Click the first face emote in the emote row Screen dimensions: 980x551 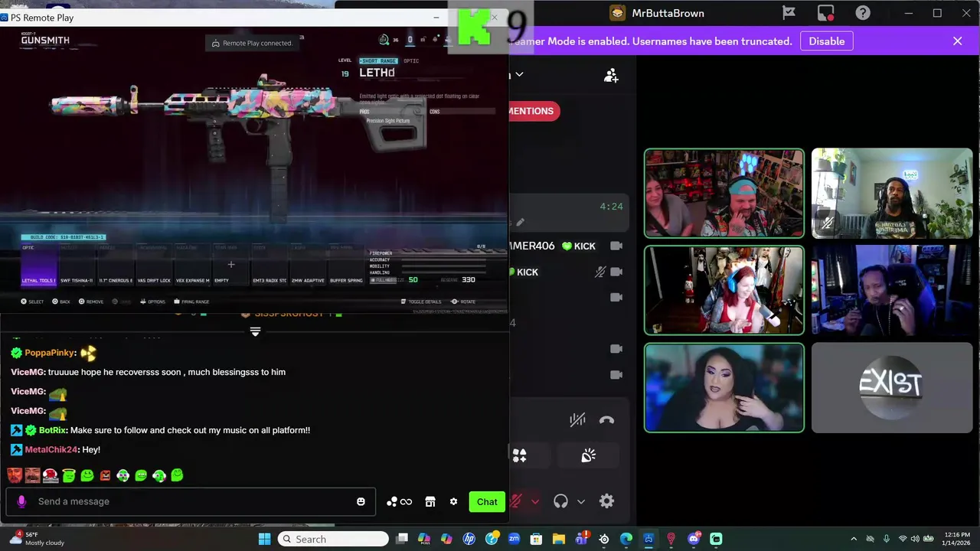click(15, 475)
